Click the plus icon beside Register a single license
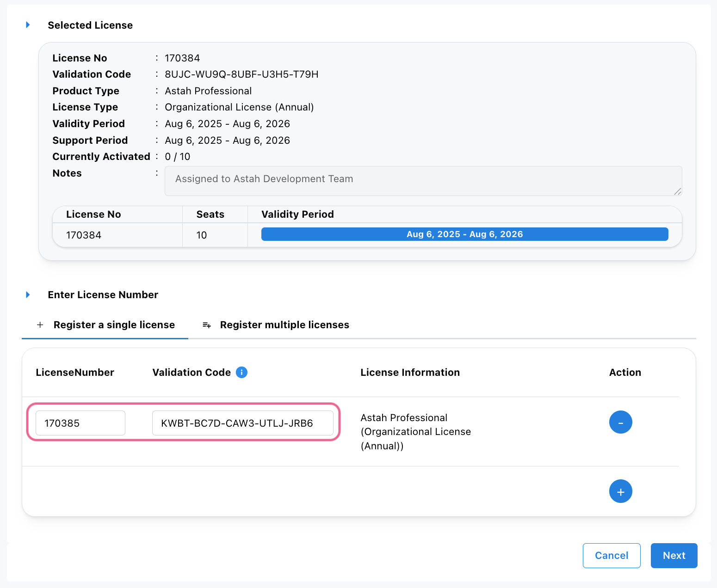The height and width of the screenshot is (588, 717). [40, 325]
